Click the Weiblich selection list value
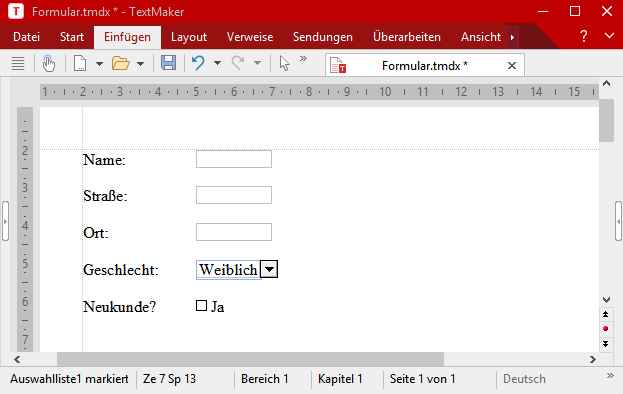 pos(228,270)
